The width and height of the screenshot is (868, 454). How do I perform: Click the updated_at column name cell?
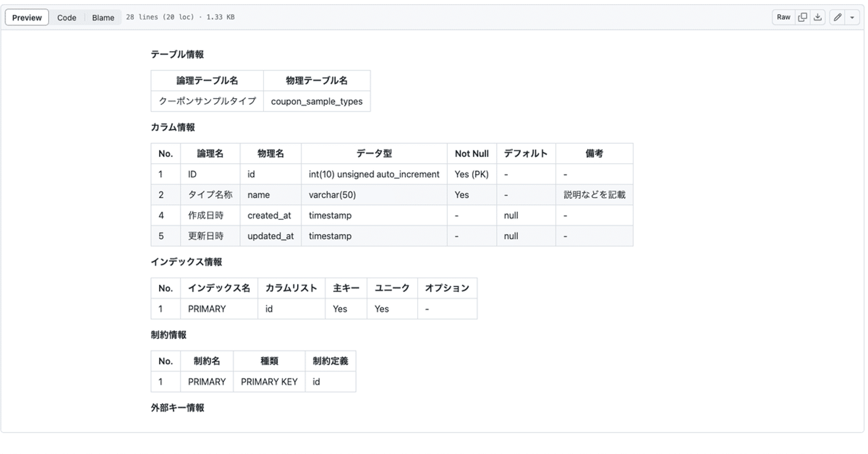270,236
